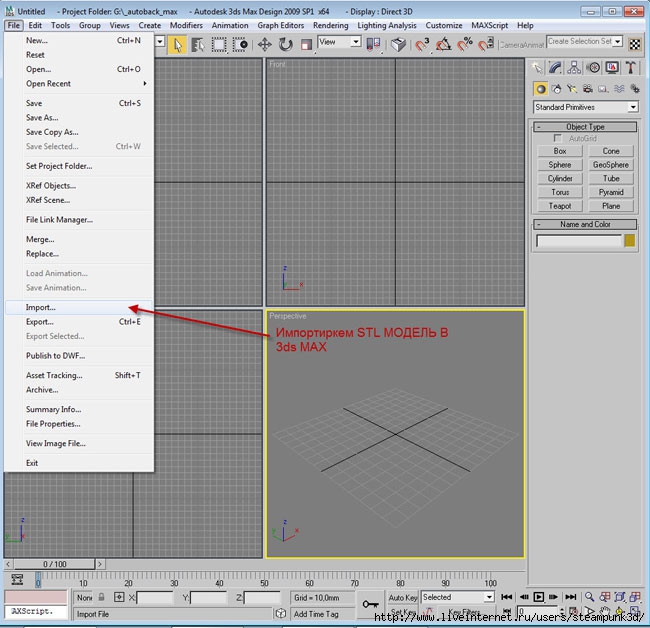Open the Utilities hammer panel tab
The width and height of the screenshot is (650, 628).
(631, 67)
